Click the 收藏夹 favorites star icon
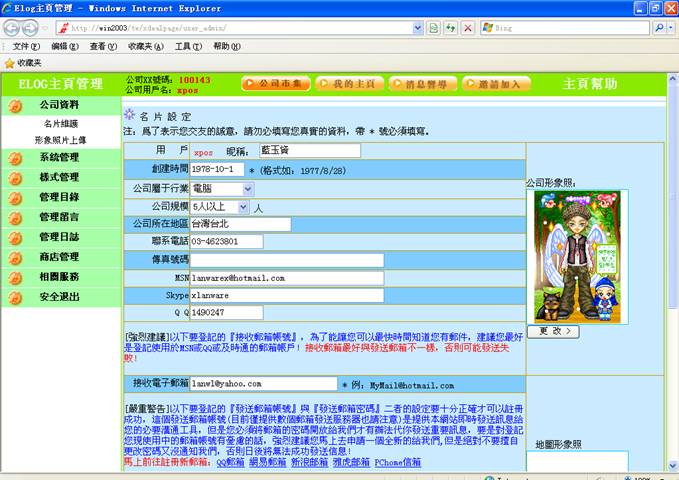The width and height of the screenshot is (679, 480). coord(9,62)
